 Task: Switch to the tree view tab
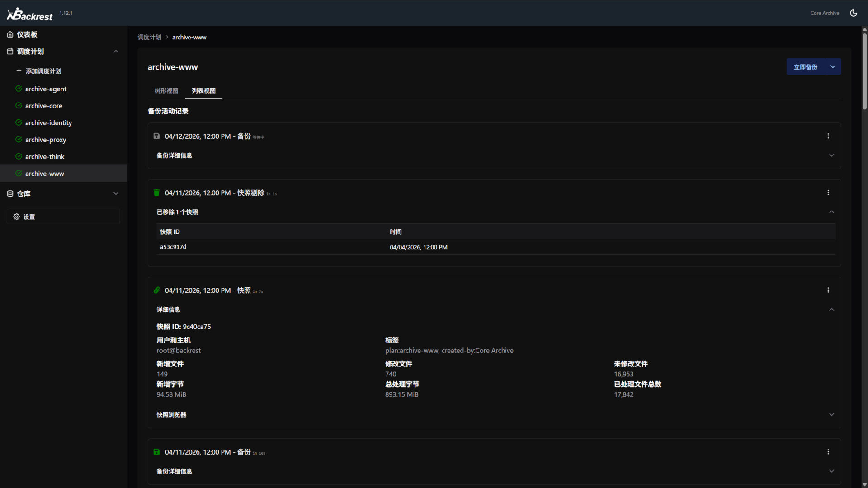click(166, 91)
